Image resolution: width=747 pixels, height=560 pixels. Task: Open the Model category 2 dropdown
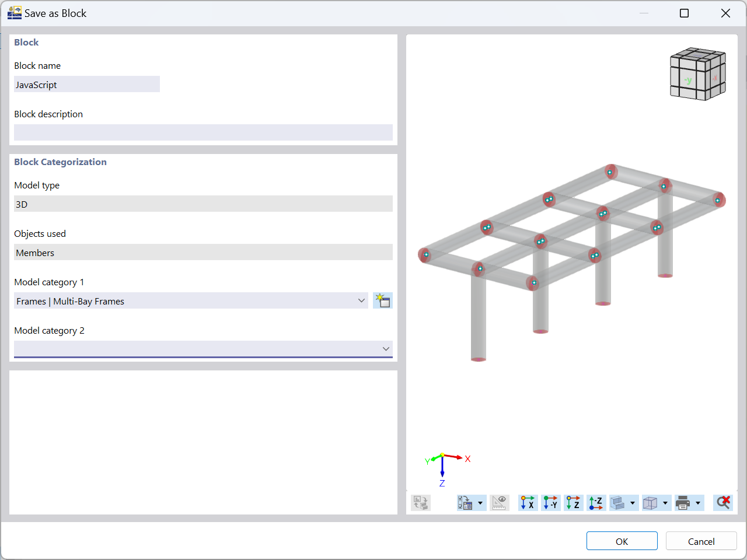[x=203, y=349]
